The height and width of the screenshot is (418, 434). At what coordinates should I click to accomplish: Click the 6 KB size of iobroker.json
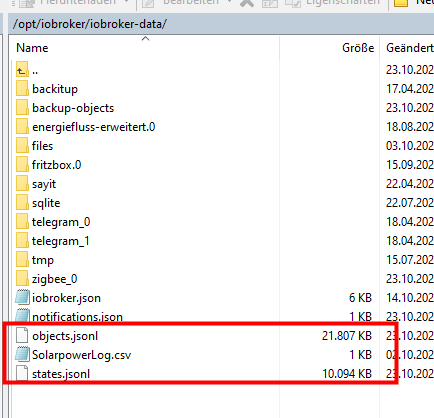point(360,298)
